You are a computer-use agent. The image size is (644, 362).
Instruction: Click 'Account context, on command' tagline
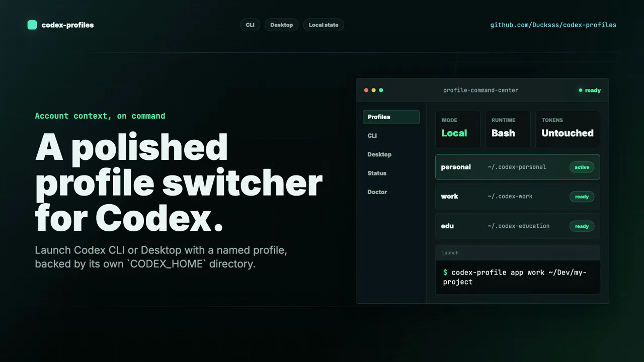pyautogui.click(x=100, y=116)
